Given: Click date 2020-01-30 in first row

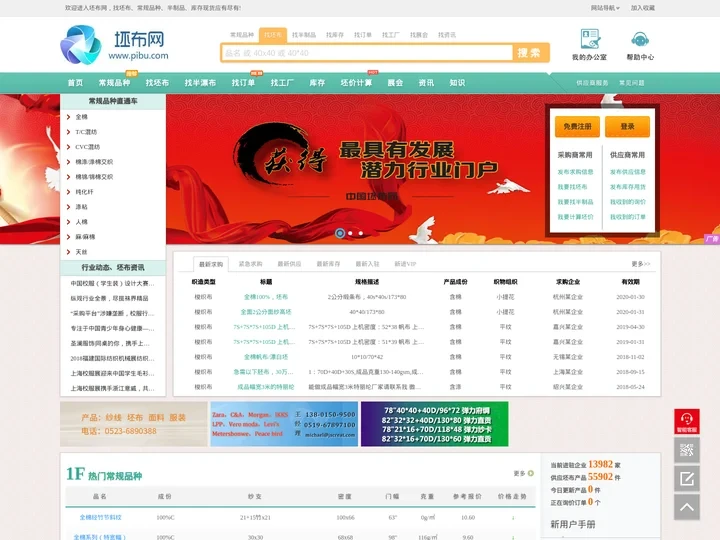Looking at the screenshot, I should (630, 297).
